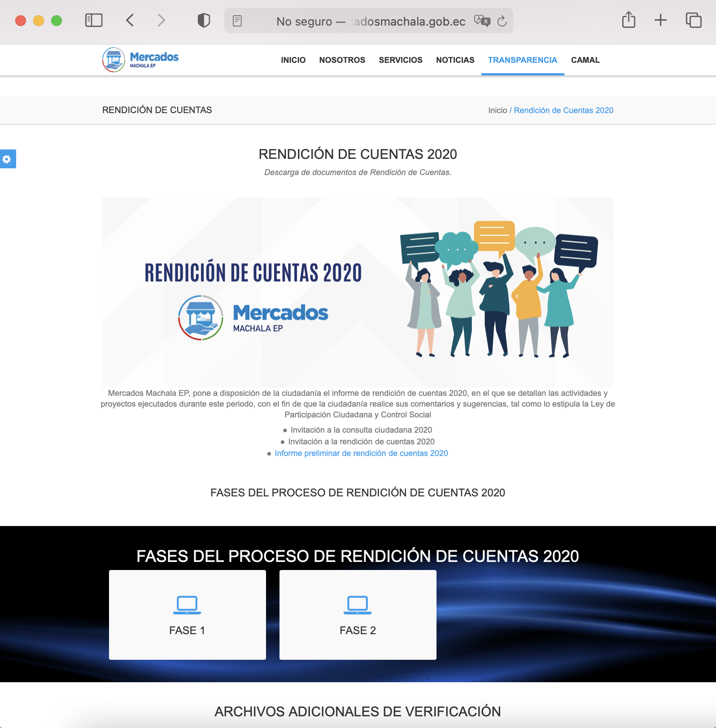Click the Mercados Machala EP header logo
The width and height of the screenshot is (716, 728).
(140, 60)
